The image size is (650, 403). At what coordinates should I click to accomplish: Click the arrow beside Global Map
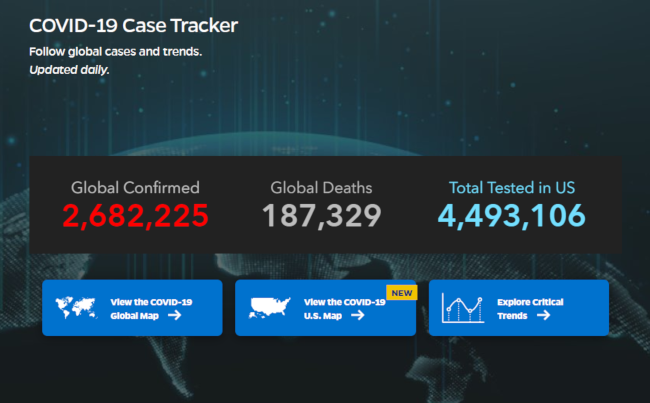click(174, 315)
